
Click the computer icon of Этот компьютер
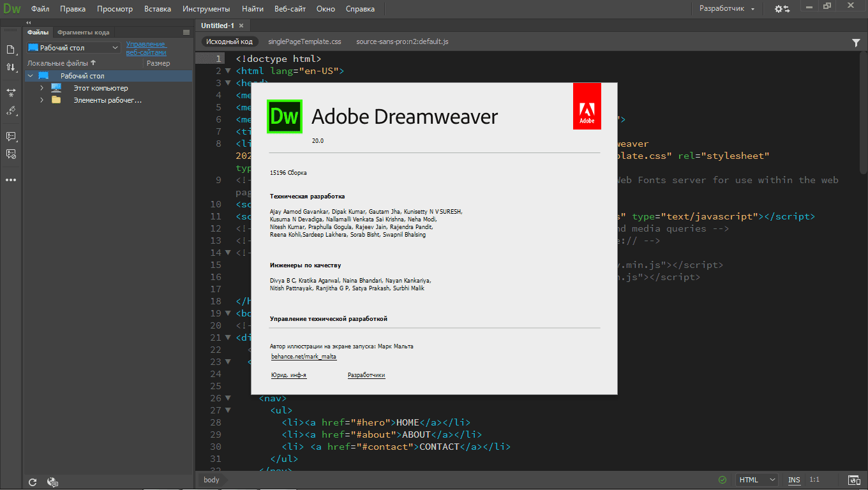coord(56,88)
